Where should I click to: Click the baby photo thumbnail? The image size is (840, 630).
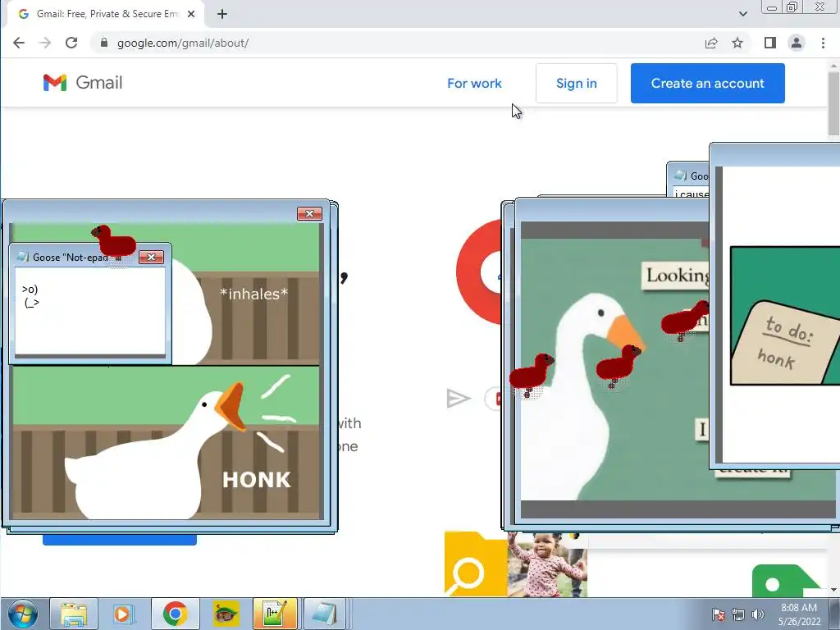pos(547,564)
